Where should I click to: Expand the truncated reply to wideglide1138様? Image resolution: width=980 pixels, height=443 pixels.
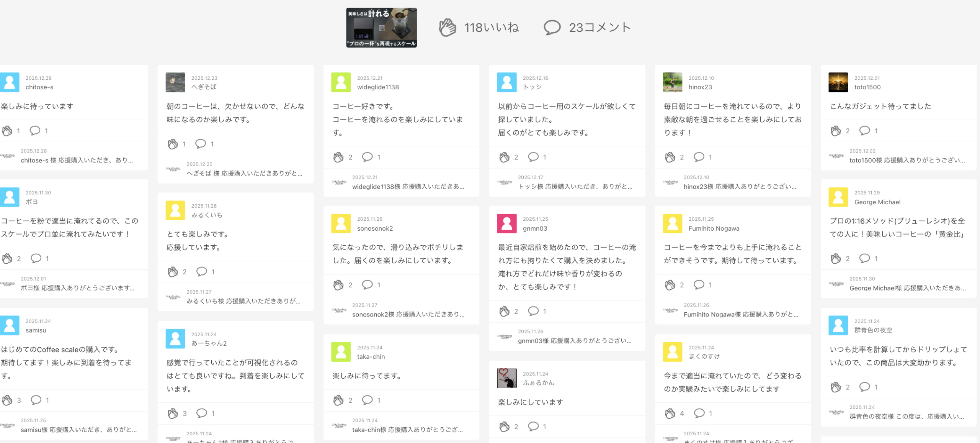pos(408,187)
